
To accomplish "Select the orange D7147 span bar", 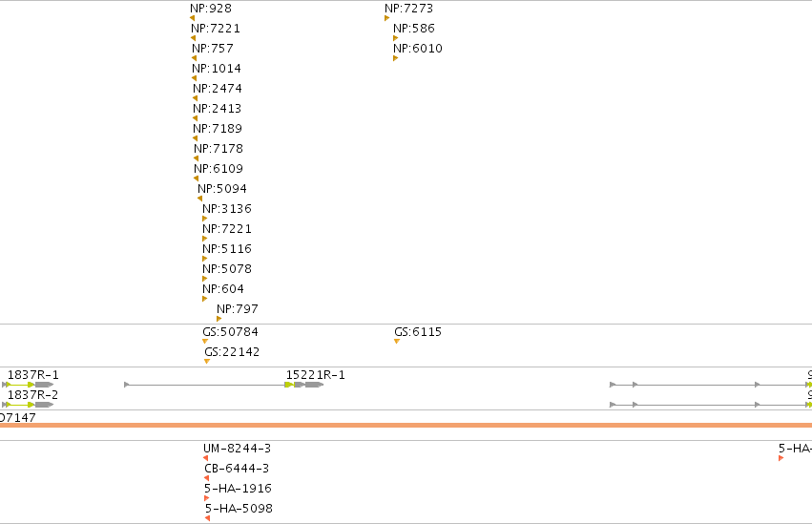I will (x=406, y=425).
